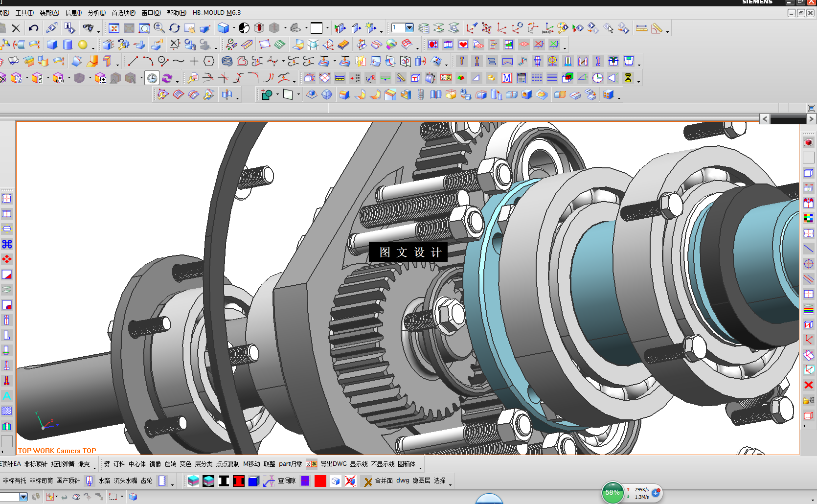Open the layer settings icon
Screen dimensions: 817x504
click(424, 28)
